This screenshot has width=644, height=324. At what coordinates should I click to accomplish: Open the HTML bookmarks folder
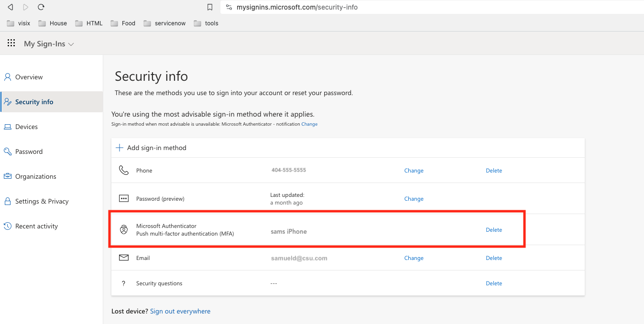89,23
